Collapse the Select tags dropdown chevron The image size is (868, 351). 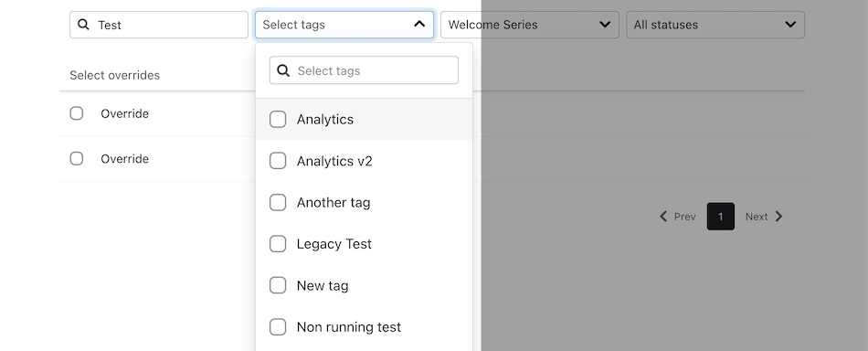pyautogui.click(x=419, y=24)
